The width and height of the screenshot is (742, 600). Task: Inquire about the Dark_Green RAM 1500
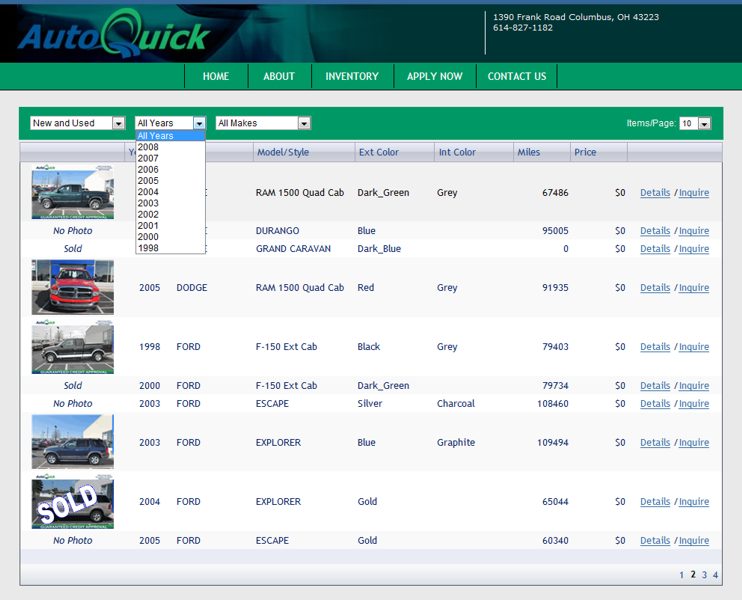point(694,193)
